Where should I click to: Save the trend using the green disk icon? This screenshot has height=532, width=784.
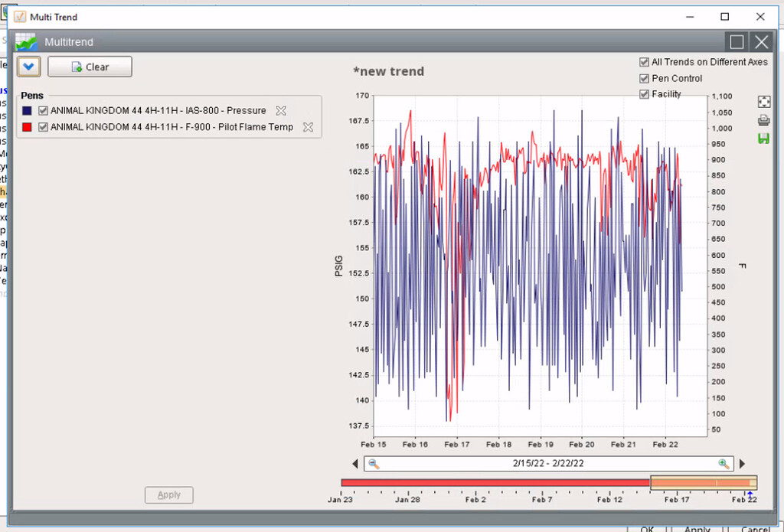point(763,139)
